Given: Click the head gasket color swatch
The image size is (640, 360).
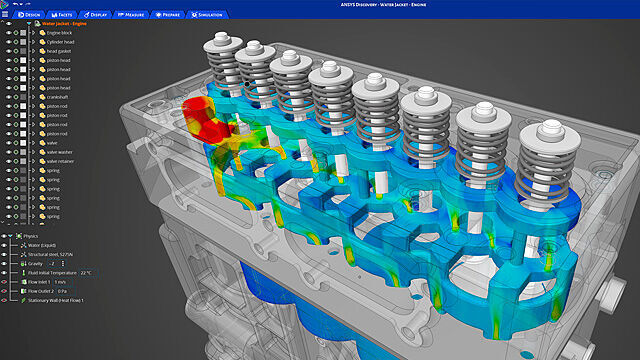Looking at the screenshot, I should (x=23, y=51).
